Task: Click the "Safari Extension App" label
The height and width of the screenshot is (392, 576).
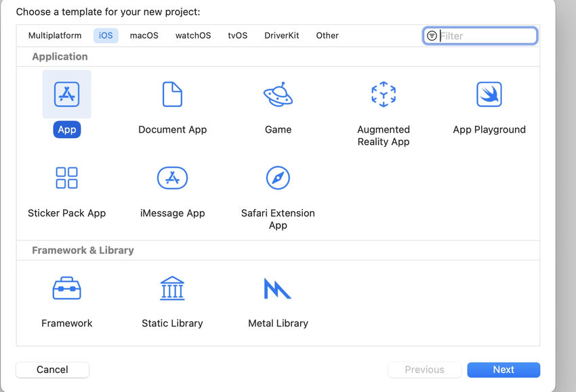Action: [278, 219]
